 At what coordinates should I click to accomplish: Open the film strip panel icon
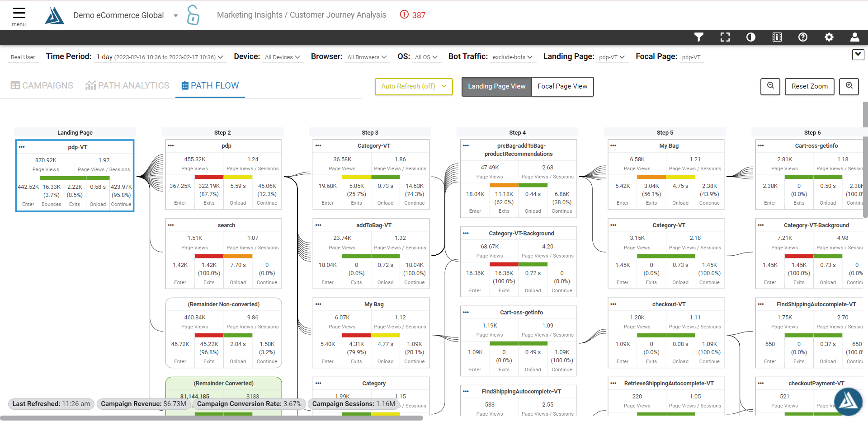[777, 37]
